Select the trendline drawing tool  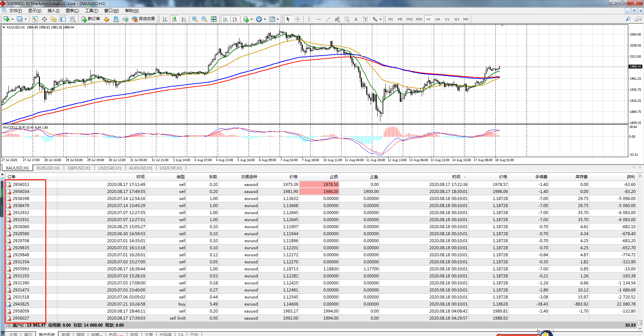[x=328, y=19]
